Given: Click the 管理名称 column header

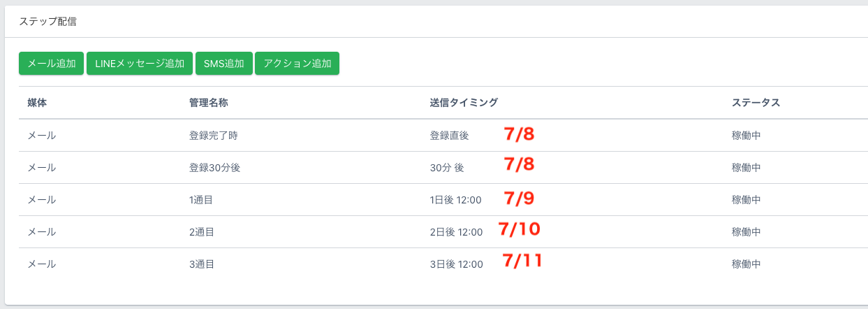Looking at the screenshot, I should click(209, 103).
